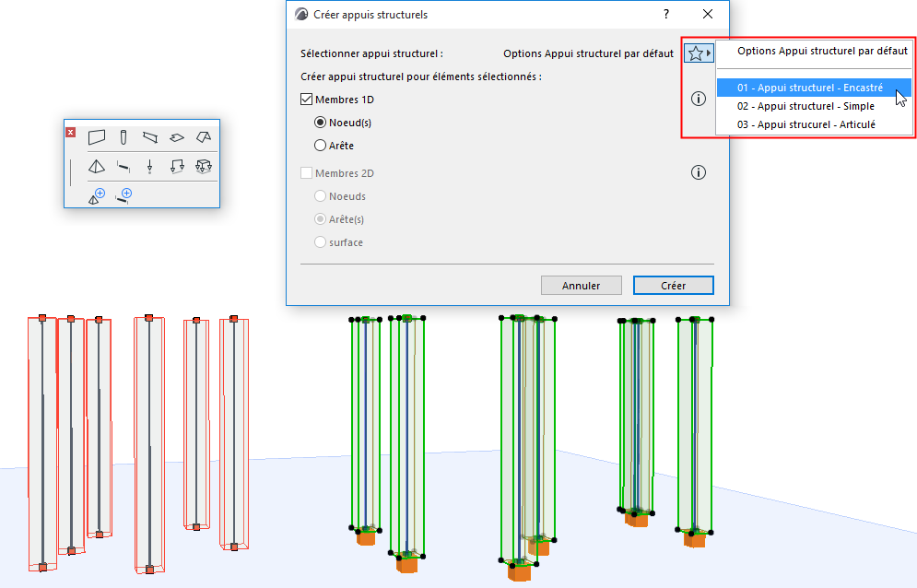The width and height of the screenshot is (917, 588).
Task: Select the Wall tool in the floating palette
Action: (x=97, y=137)
